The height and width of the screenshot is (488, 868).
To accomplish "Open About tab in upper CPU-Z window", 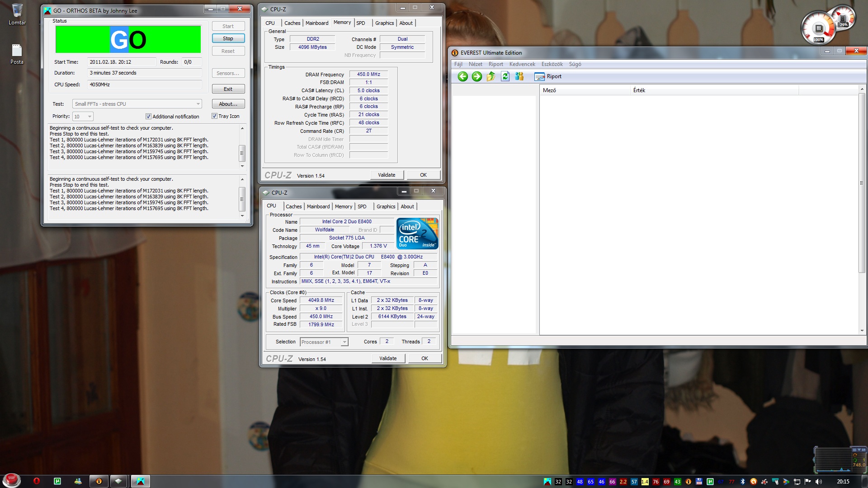I will click(x=406, y=23).
